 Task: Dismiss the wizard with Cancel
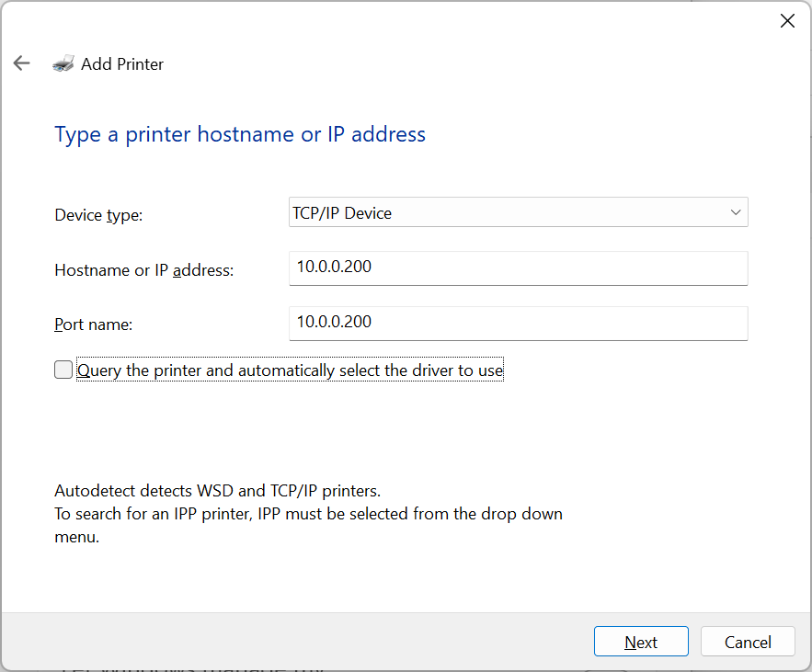coord(748,642)
